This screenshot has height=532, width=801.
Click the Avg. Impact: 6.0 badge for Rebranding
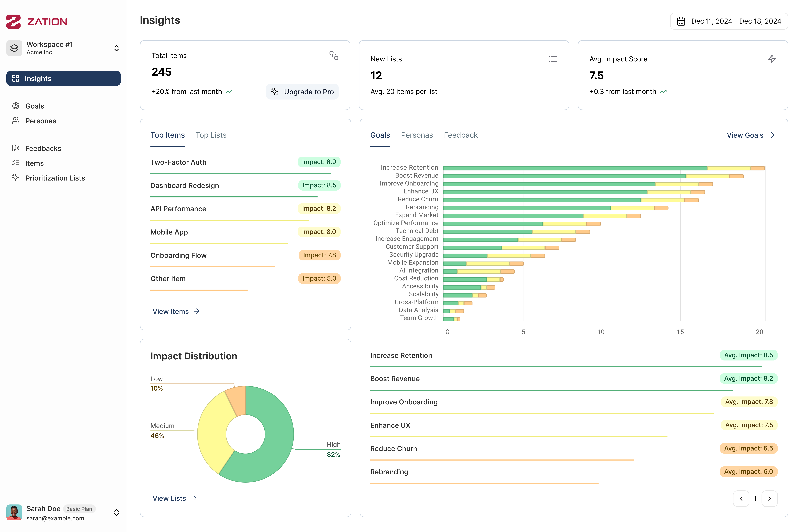click(748, 472)
